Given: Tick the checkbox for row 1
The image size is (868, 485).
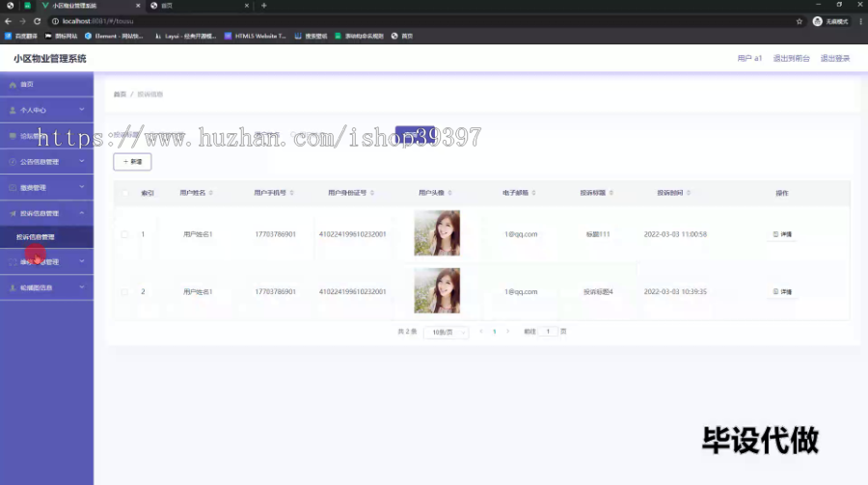Looking at the screenshot, I should (x=124, y=234).
